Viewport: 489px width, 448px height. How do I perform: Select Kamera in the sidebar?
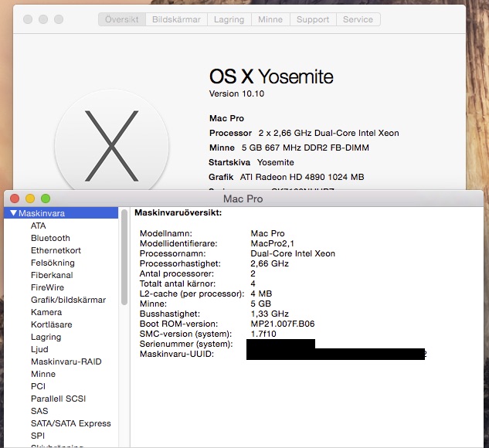coord(46,312)
